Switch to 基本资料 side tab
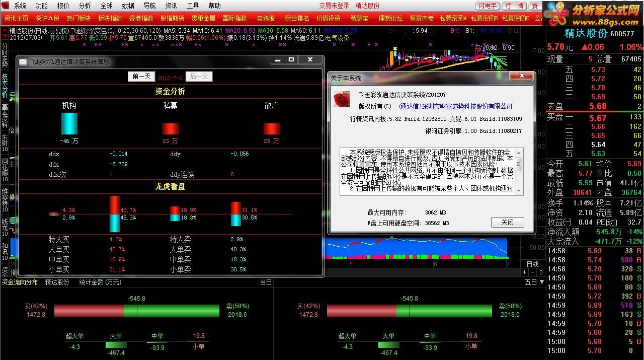This screenshot has width=644, height=360. [x=5, y=115]
